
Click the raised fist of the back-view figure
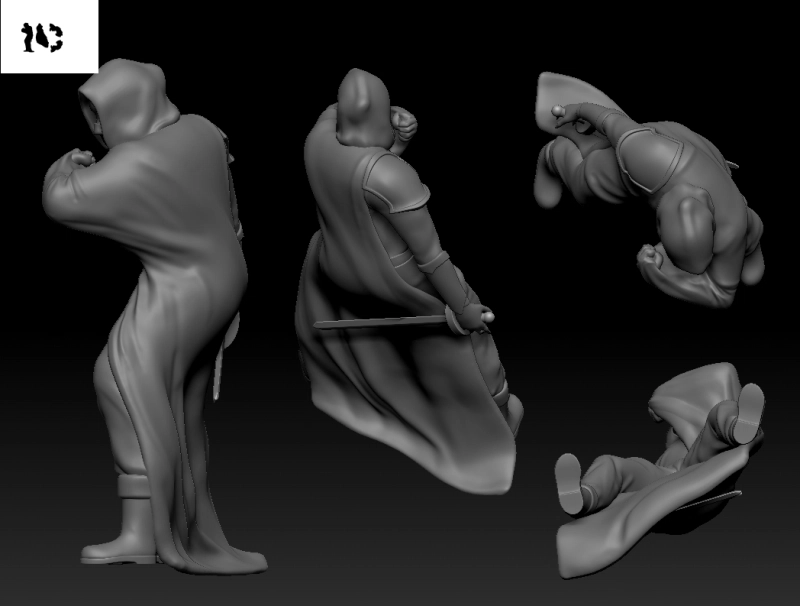pyautogui.click(x=404, y=124)
